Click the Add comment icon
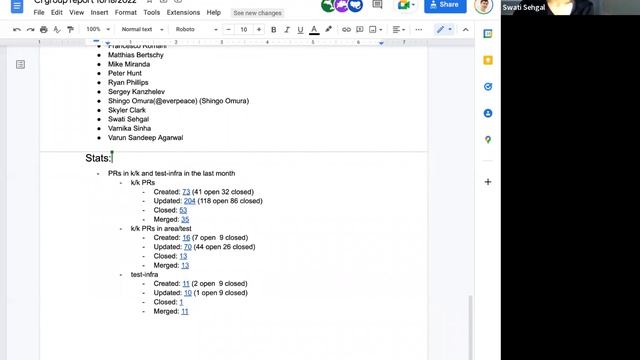640x360 pixels. point(360,29)
